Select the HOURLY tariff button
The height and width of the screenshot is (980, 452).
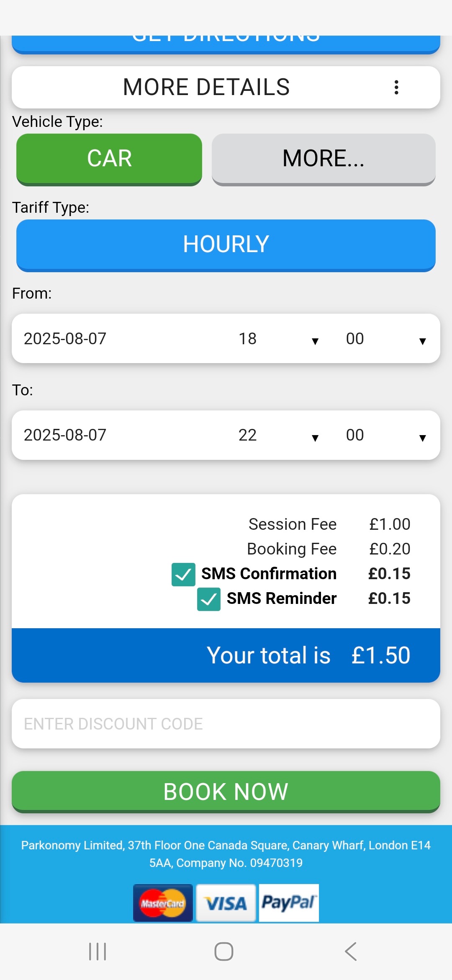pos(226,245)
